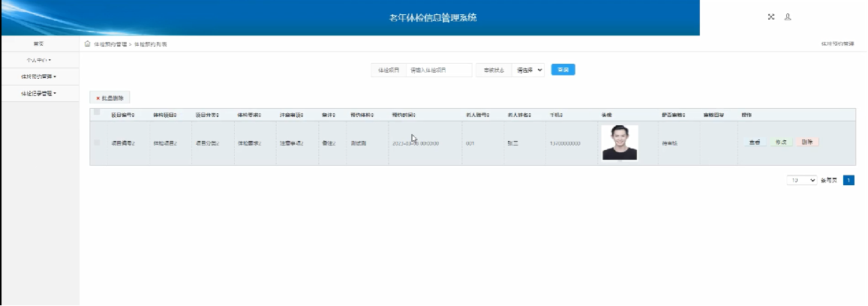Screen dimensions: 868x306
Task: Select the 2023-03-06 00:00:00 date cell
Action: (x=416, y=143)
